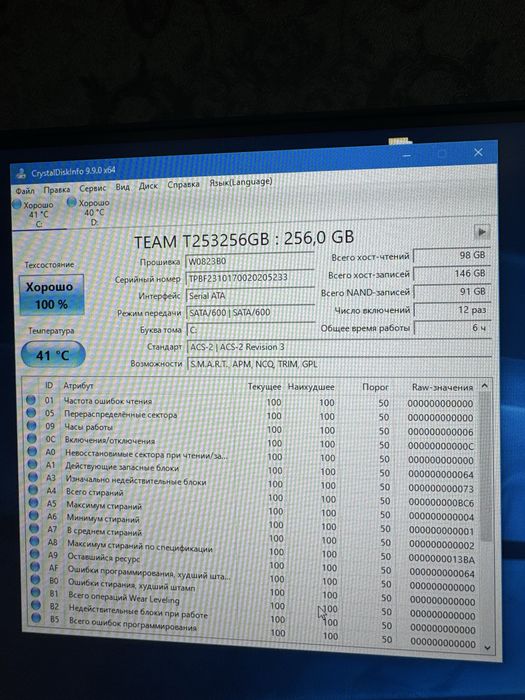This screenshot has height=700, width=525.
Task: Click the 41 °C temperature button
Action: click(x=53, y=355)
